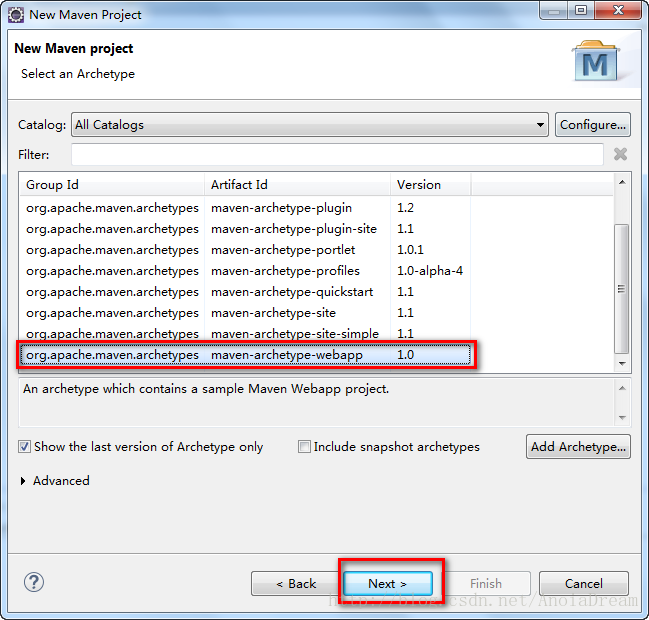Screen dimensions: 649x620
Task: Click inside the Filter input field
Action: point(337,154)
